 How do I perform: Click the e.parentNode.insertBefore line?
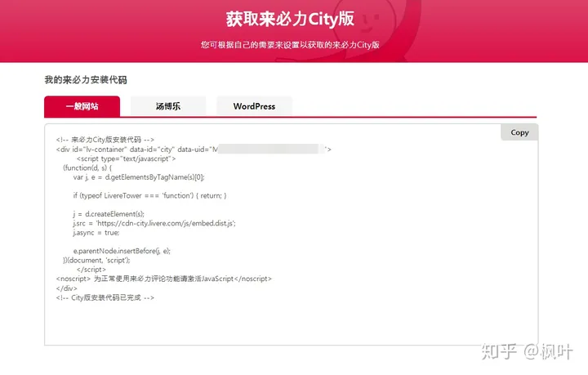pos(122,251)
